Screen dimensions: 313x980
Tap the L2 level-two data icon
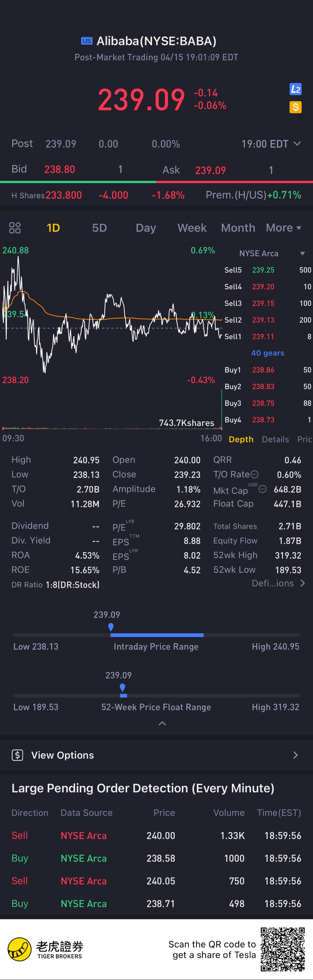[x=295, y=89]
